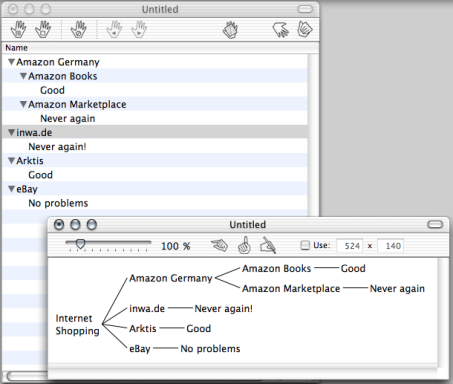Click the upward-pointing finger icon in map toolbar
The image size is (453, 384).
point(244,245)
